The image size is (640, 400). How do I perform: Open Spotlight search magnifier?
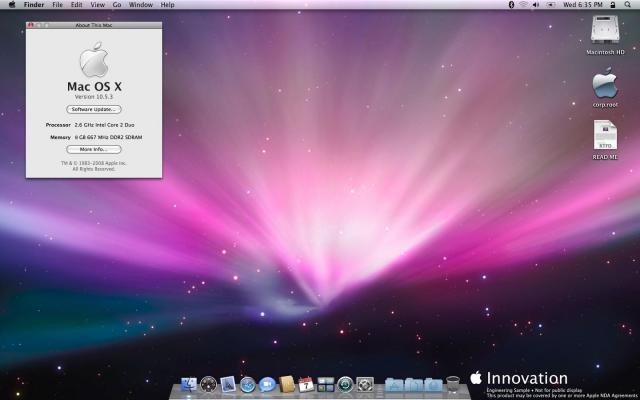pos(627,4)
